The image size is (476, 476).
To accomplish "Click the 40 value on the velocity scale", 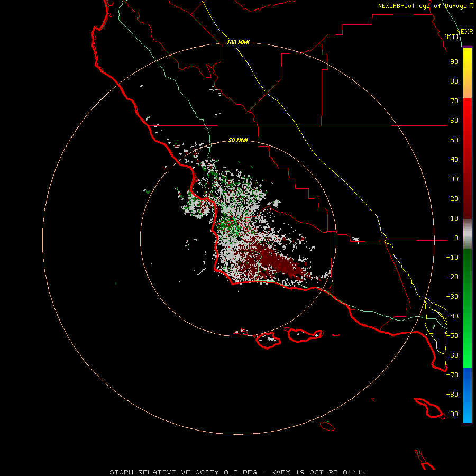I will click(454, 160).
